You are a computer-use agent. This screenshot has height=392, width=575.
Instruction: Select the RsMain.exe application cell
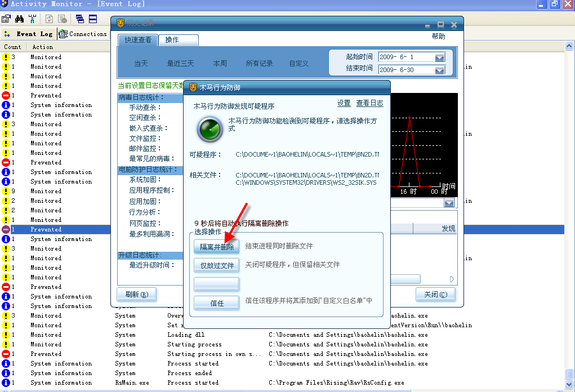tap(132, 382)
